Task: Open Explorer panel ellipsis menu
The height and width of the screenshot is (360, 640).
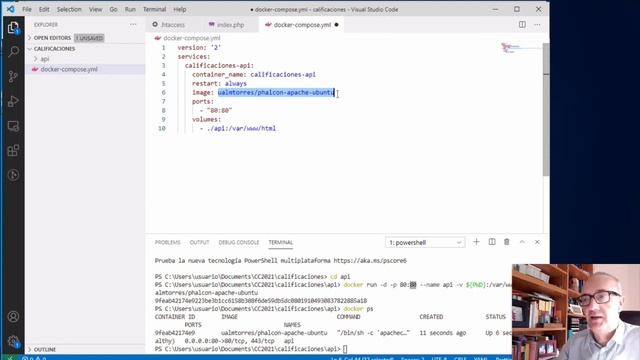Action: [x=133, y=24]
